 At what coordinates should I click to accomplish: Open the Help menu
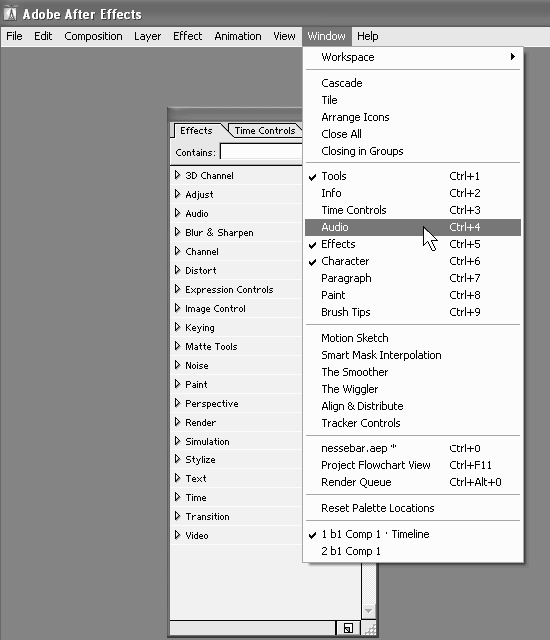(x=368, y=36)
